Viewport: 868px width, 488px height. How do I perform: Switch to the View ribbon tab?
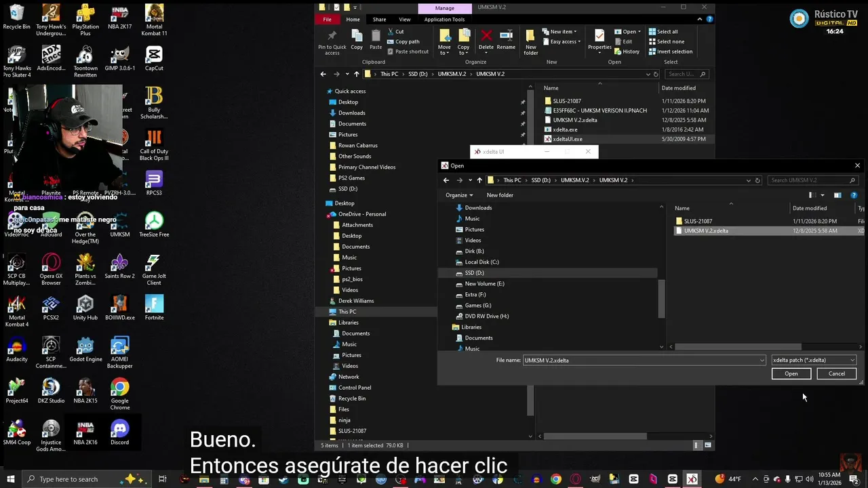point(405,20)
